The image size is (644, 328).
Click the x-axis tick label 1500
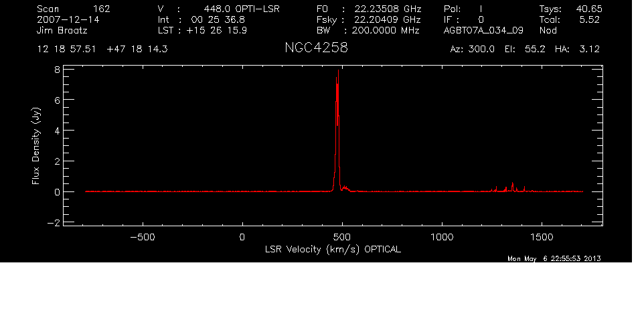(x=542, y=237)
